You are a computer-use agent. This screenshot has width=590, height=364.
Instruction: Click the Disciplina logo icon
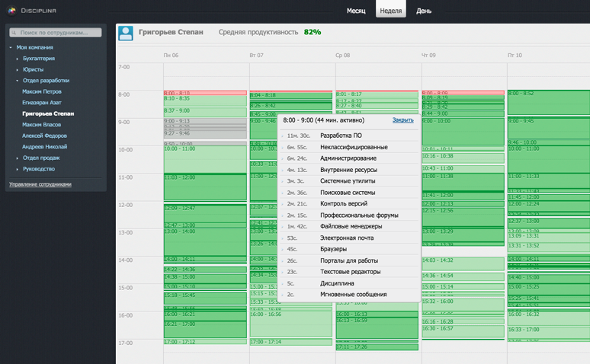pyautogui.click(x=11, y=11)
